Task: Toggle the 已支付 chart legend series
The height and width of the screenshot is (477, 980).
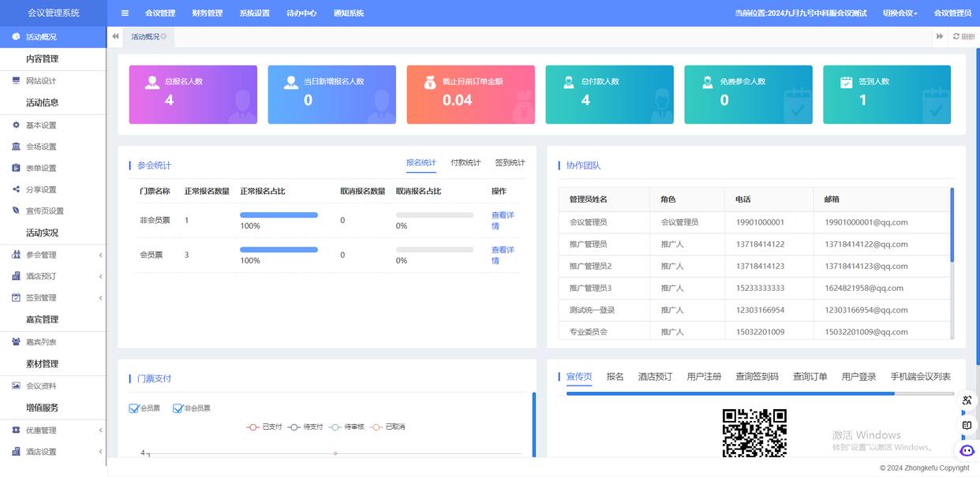Action: coord(264,427)
